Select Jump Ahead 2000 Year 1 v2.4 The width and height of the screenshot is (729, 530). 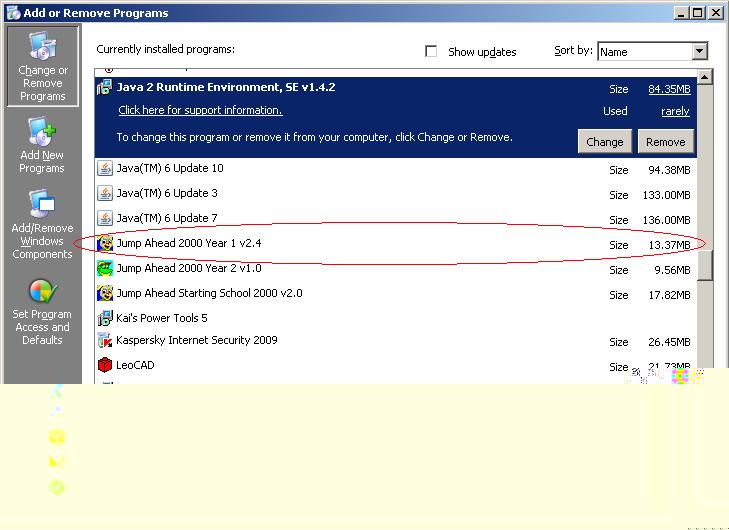[395, 244]
